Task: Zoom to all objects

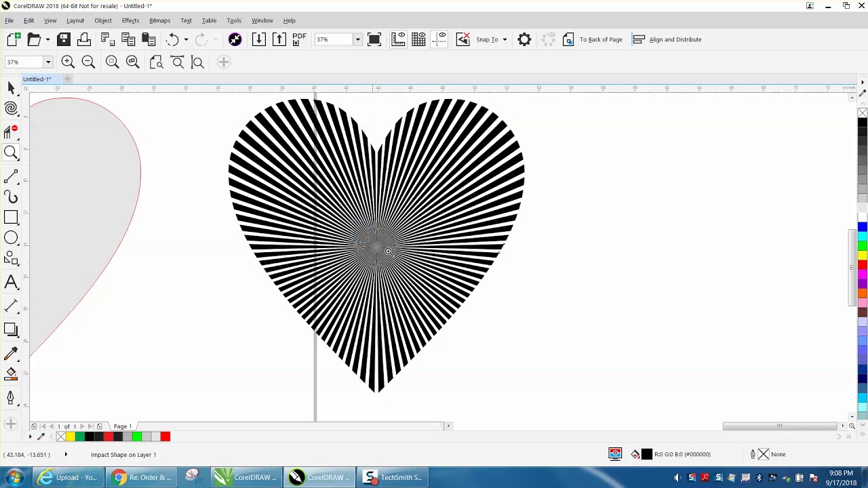Action: pyautogui.click(x=133, y=62)
